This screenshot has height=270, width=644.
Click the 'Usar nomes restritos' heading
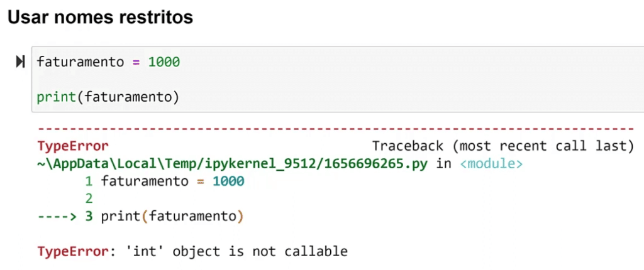click(100, 17)
